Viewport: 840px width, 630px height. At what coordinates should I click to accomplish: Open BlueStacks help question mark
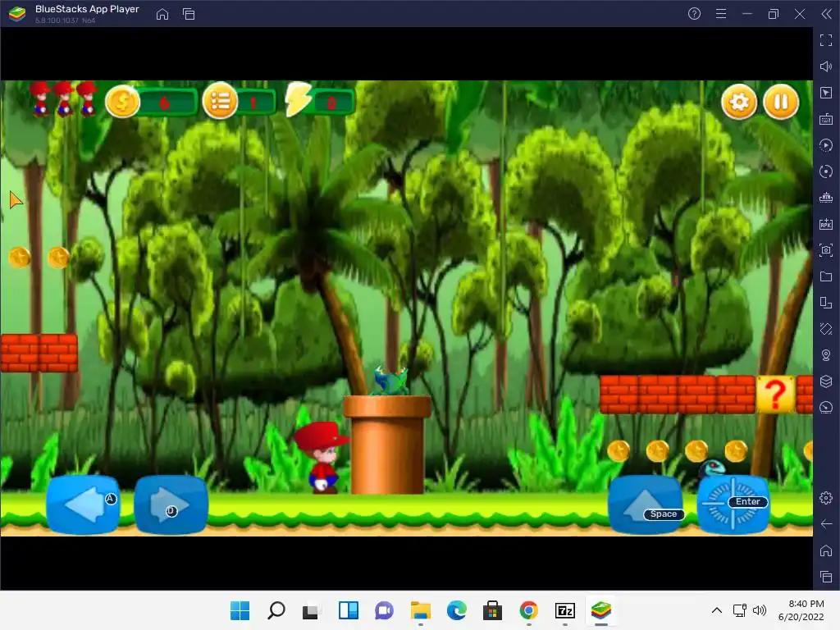coord(694,14)
